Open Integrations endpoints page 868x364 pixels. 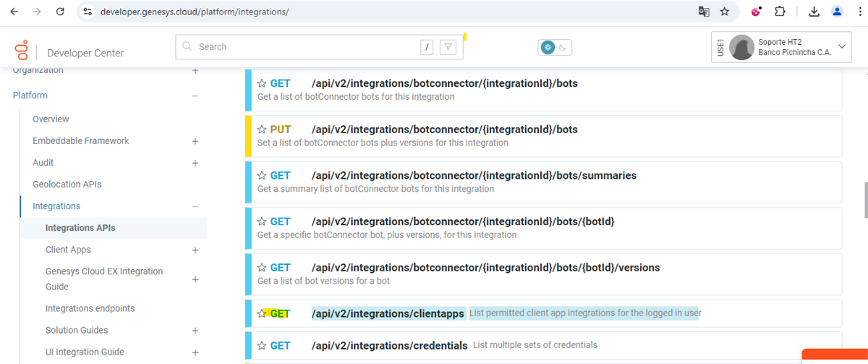(x=90, y=308)
